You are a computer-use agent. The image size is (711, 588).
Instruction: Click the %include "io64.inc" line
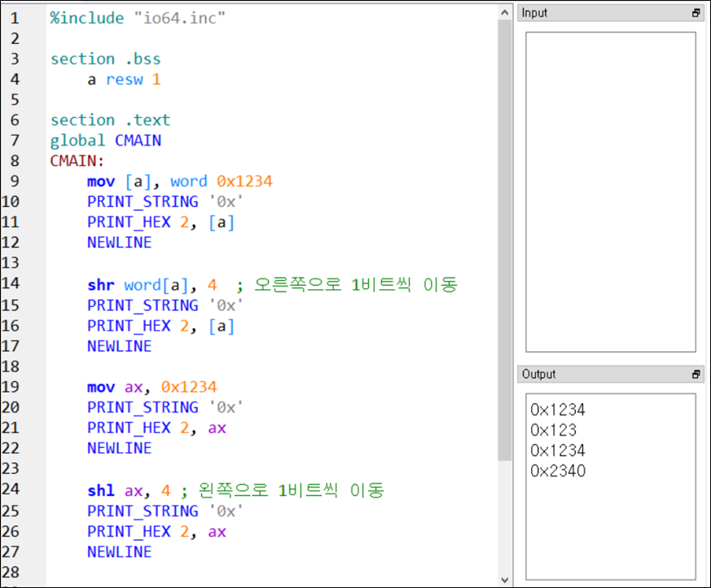pos(138,18)
